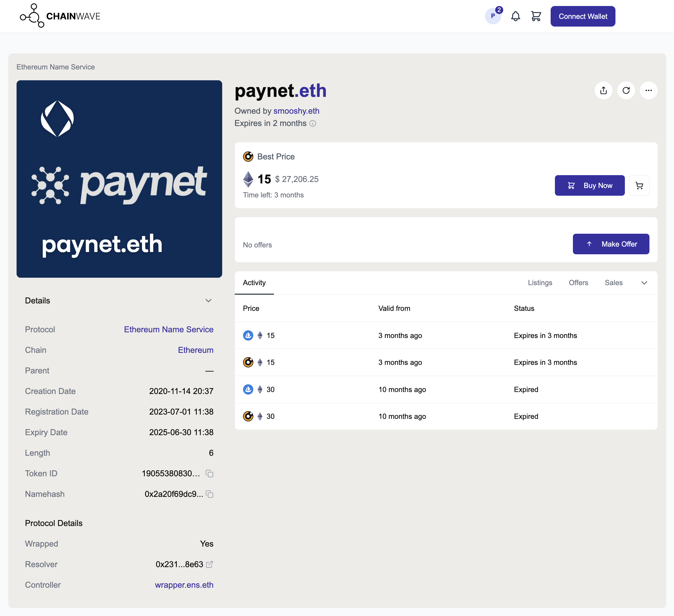Click the Buy Now button
Image resolution: width=674 pixels, height=616 pixels.
click(x=590, y=185)
